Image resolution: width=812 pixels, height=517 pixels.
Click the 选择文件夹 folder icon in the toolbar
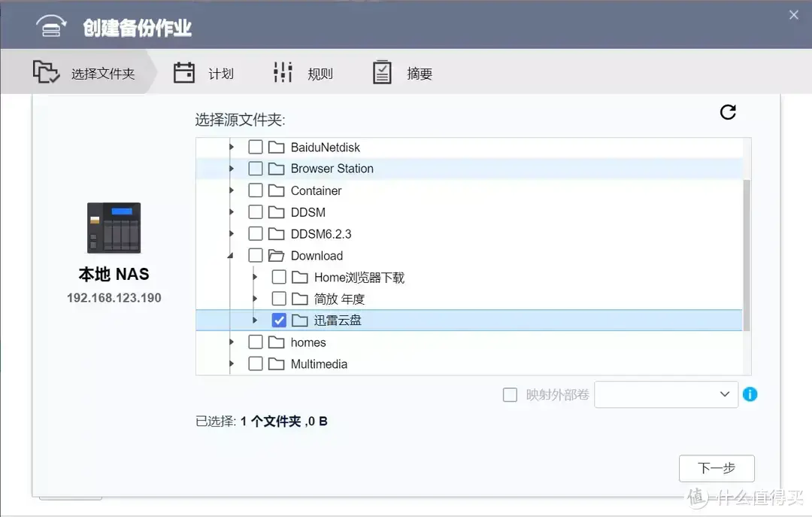pos(46,71)
